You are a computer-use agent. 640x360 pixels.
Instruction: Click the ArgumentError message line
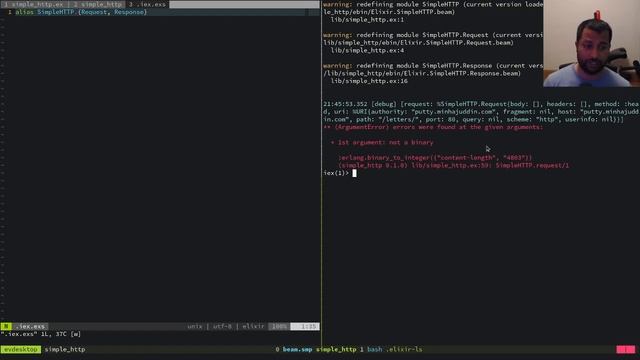pyautogui.click(x=433, y=127)
